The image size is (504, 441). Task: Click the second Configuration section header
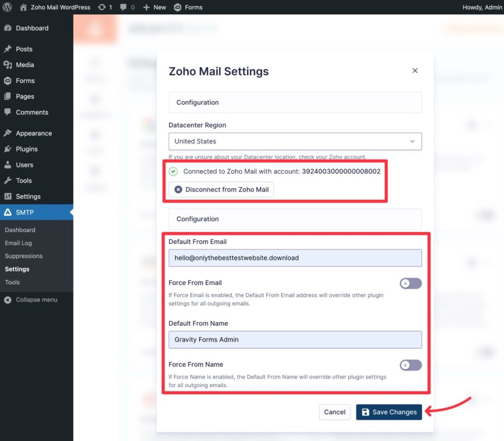295,219
